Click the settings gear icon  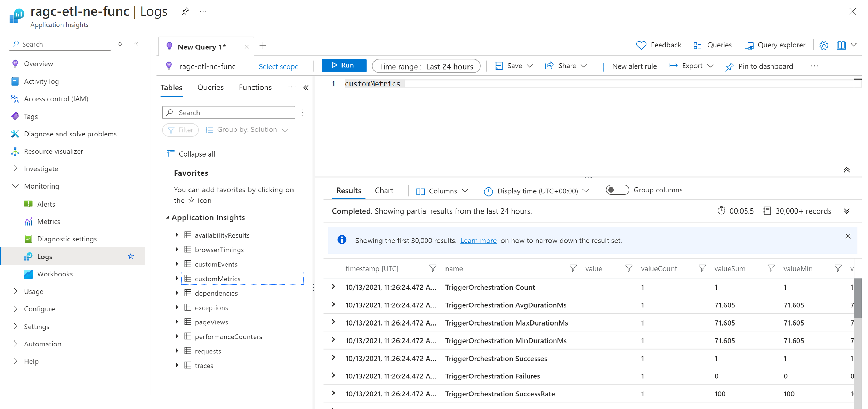click(823, 46)
